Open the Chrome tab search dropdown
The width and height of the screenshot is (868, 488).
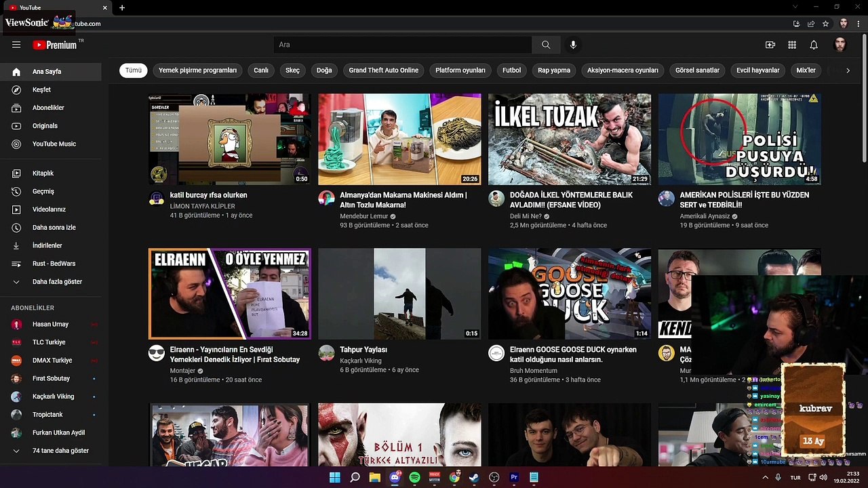pos(795,7)
